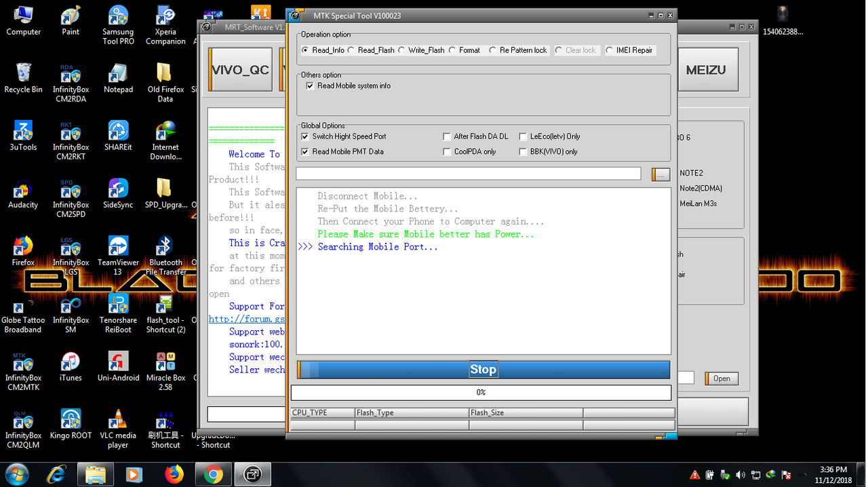The height and width of the screenshot is (487, 868).
Task: Choose the Format operation option
Action: point(465,50)
